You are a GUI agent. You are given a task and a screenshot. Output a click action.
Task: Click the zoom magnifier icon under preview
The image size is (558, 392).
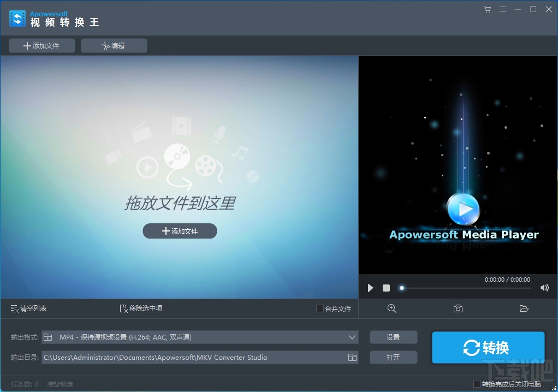(392, 308)
